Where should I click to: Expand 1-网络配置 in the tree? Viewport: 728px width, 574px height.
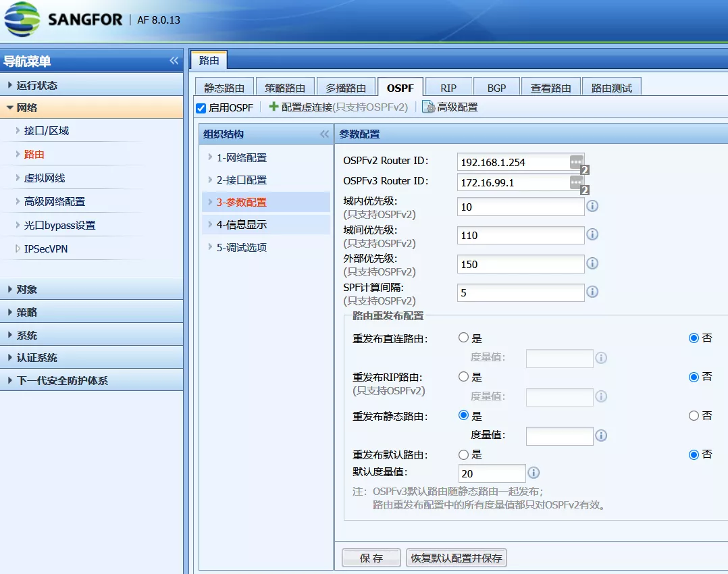coord(241,157)
